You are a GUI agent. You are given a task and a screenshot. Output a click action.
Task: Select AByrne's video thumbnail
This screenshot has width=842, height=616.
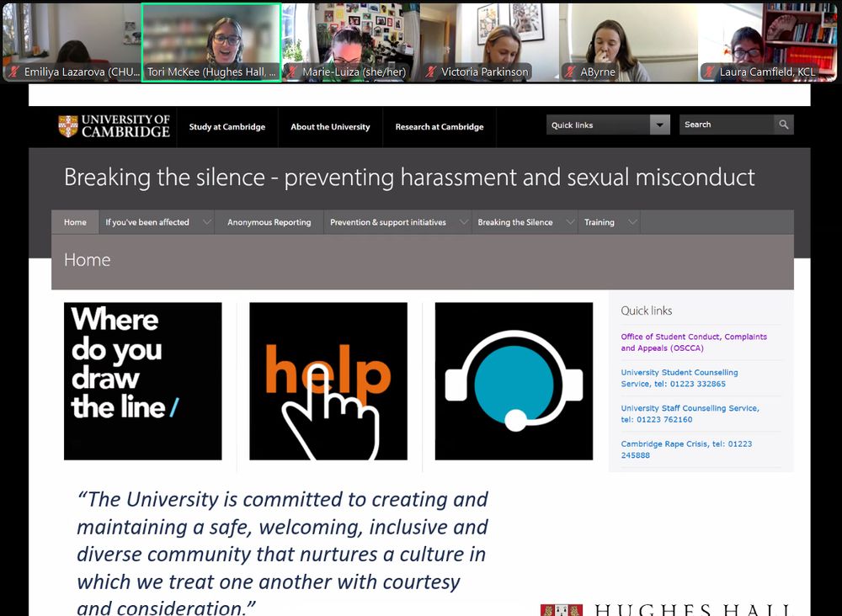tap(628, 42)
